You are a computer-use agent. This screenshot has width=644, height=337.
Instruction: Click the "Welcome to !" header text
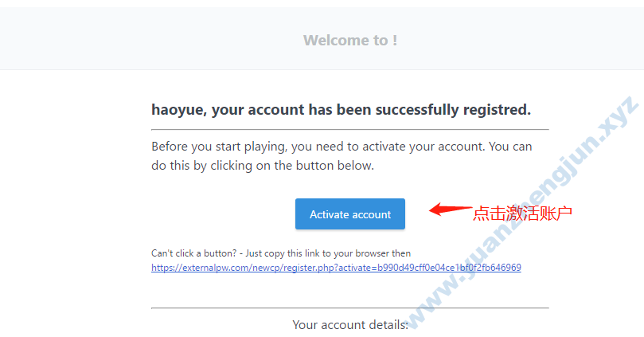[x=350, y=41]
